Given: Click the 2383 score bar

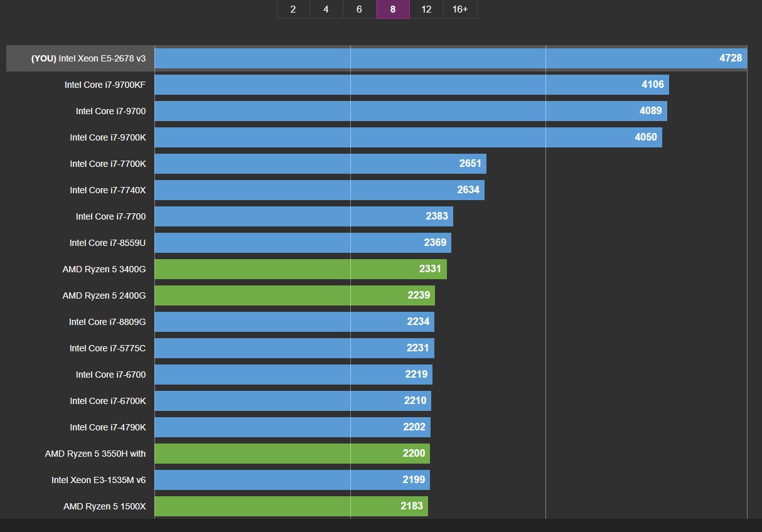Looking at the screenshot, I should [x=304, y=216].
